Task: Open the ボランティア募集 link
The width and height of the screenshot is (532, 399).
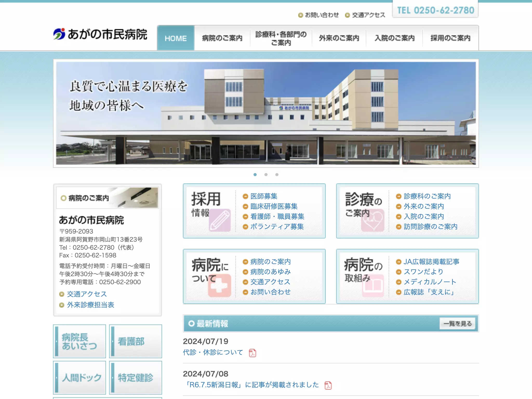Action: click(277, 227)
